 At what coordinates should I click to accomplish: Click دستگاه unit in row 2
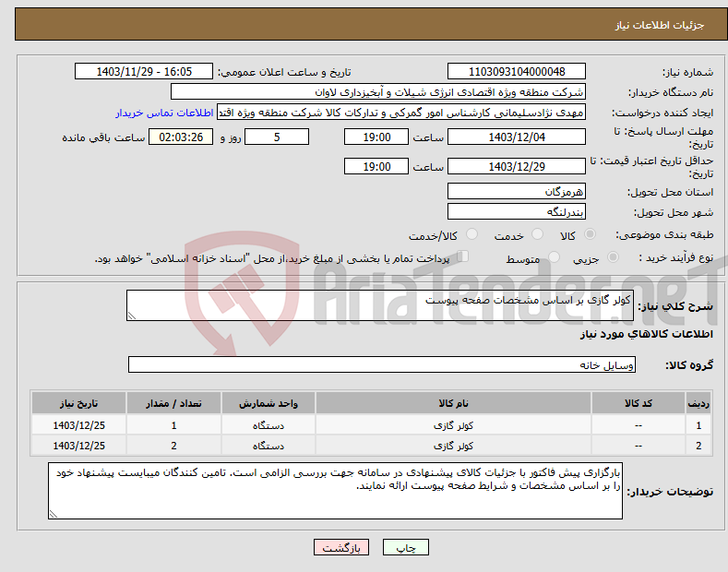[269, 446]
